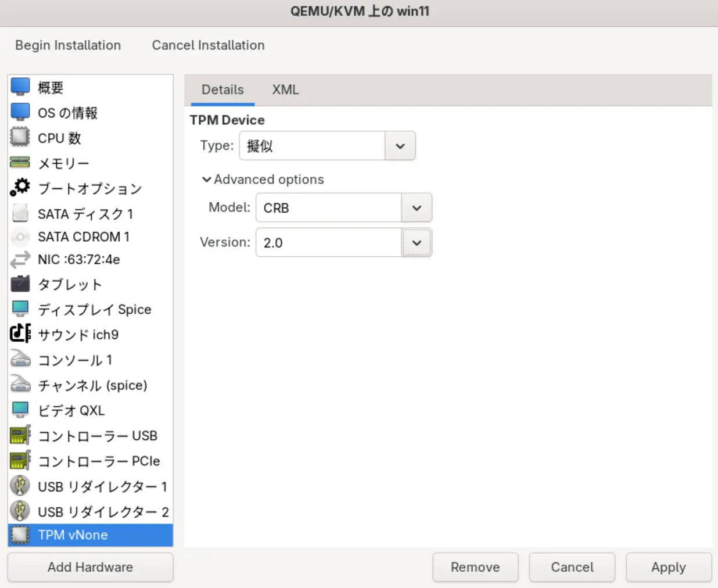Select the USB Redirector 1 icon
The image size is (718, 588).
(x=20, y=486)
